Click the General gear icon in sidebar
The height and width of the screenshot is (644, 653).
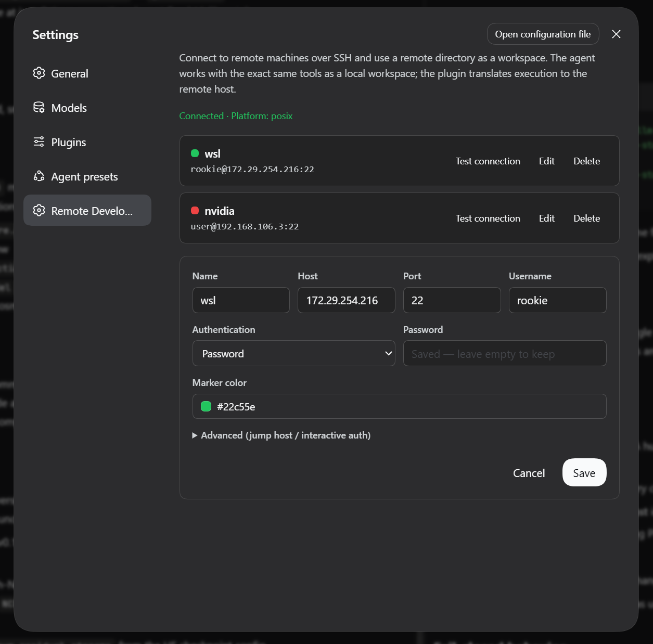point(39,73)
